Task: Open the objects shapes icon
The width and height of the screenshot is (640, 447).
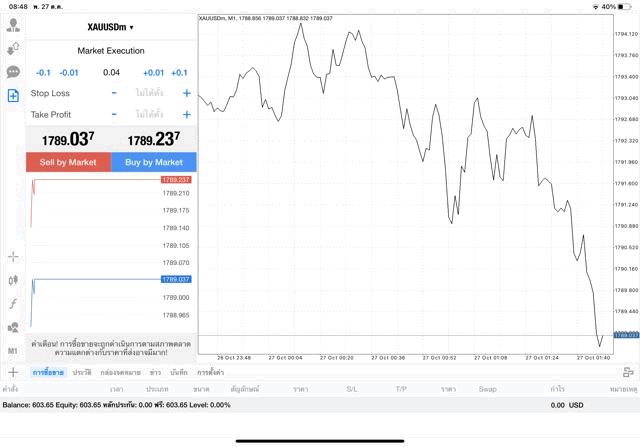Action: (x=13, y=327)
